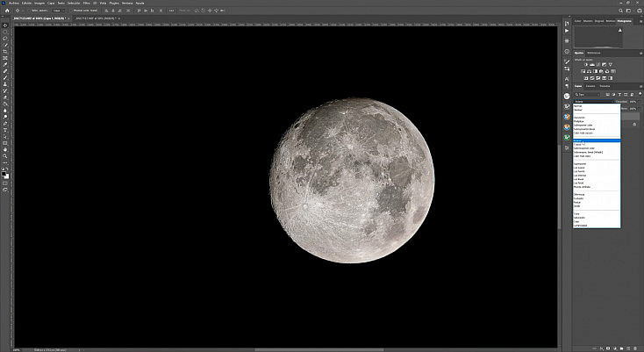Click the foreground color swatch
This screenshot has height=352, width=644.
[4, 174]
